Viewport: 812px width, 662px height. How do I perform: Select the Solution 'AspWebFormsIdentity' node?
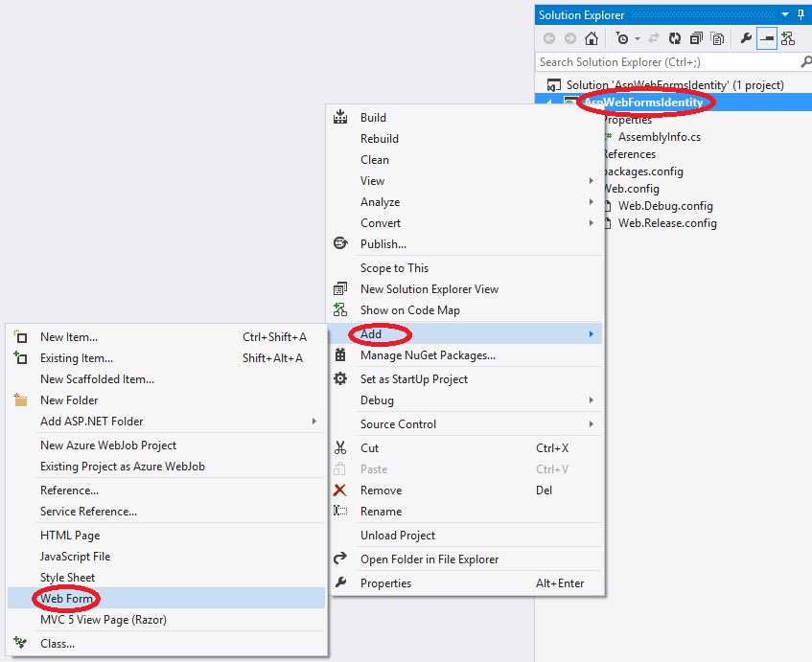(x=675, y=85)
